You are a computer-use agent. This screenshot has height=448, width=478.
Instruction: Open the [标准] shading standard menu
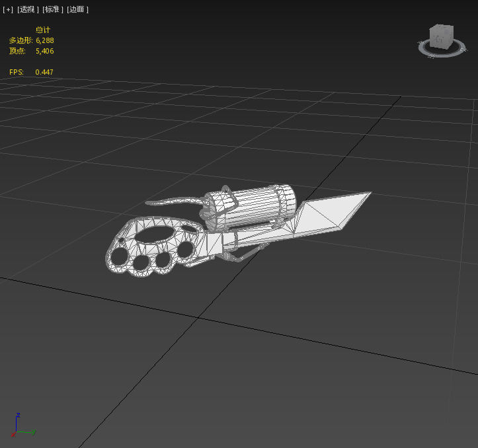(x=52, y=9)
